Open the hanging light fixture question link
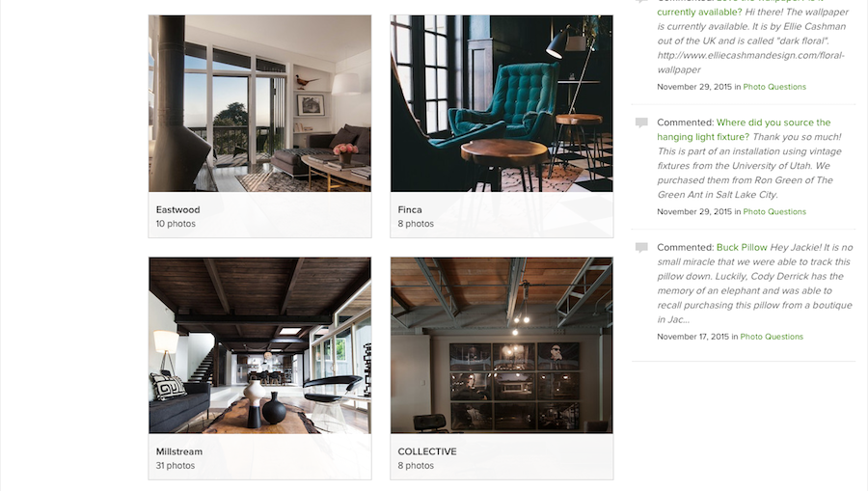868x491 pixels. coord(744,129)
